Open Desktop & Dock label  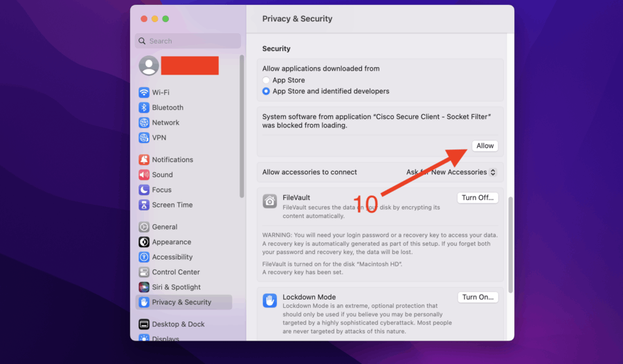[x=179, y=324]
